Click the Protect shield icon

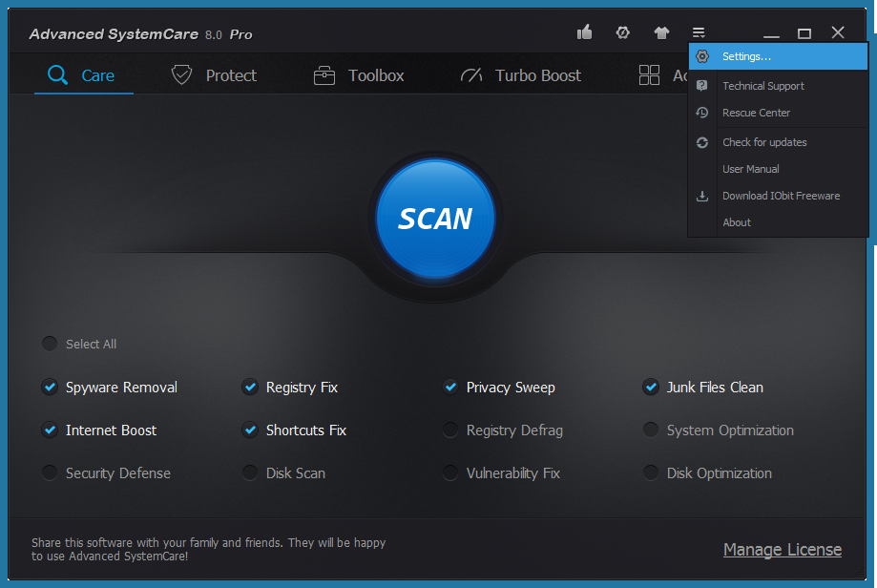pos(181,74)
